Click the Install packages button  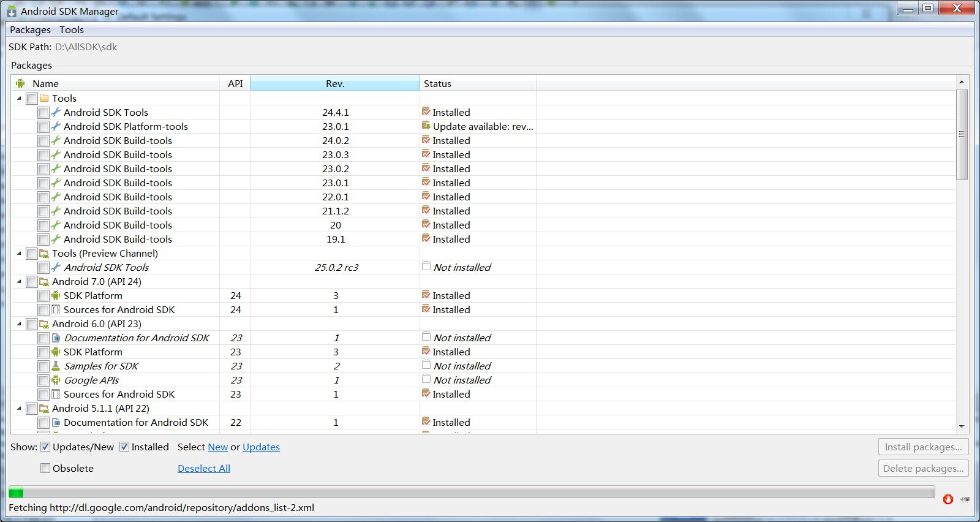tap(923, 447)
